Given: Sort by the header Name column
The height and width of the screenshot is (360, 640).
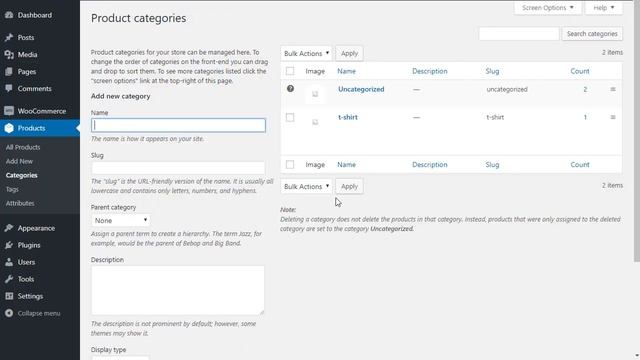Looking at the screenshot, I should point(347,71).
